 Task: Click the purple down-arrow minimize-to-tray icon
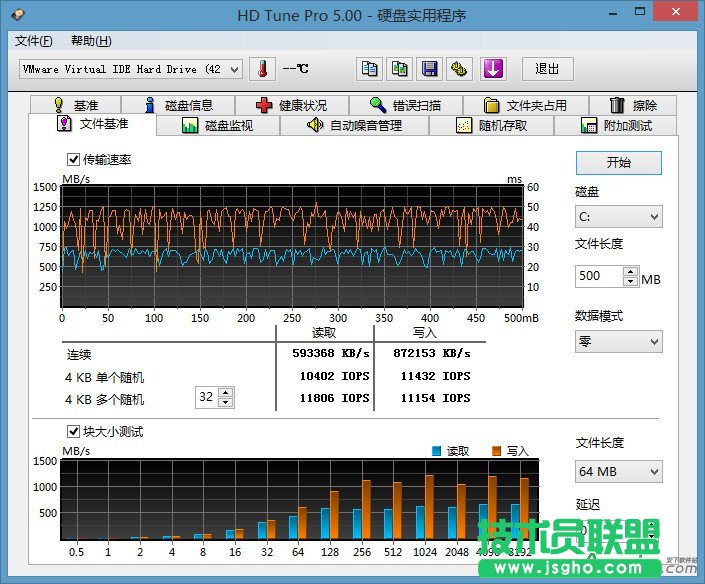(493, 69)
